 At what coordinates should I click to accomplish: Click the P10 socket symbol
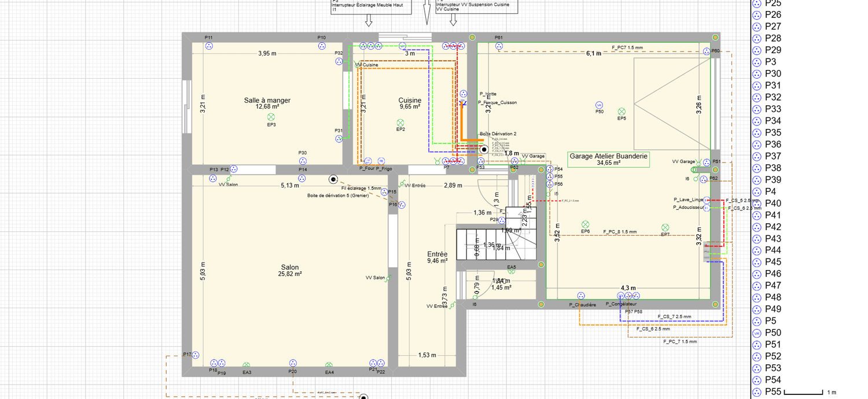(x=322, y=46)
